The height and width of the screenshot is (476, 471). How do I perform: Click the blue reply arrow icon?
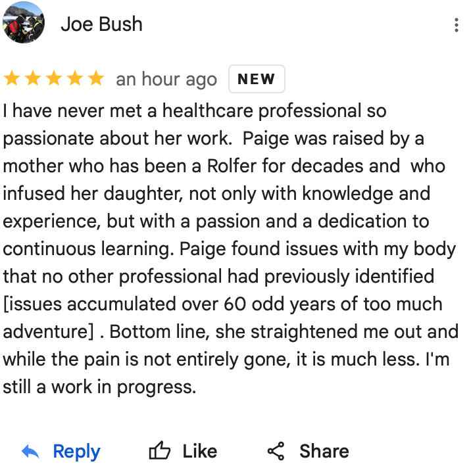click(30, 452)
